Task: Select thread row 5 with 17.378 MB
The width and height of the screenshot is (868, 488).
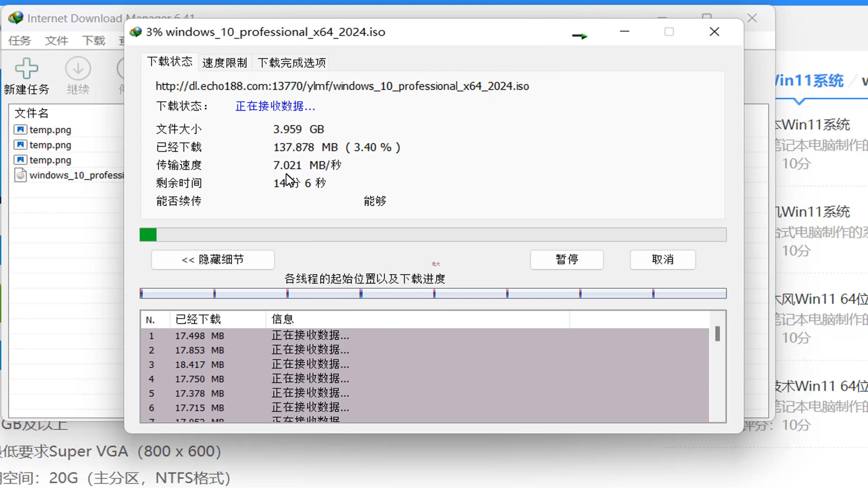Action: pos(425,393)
